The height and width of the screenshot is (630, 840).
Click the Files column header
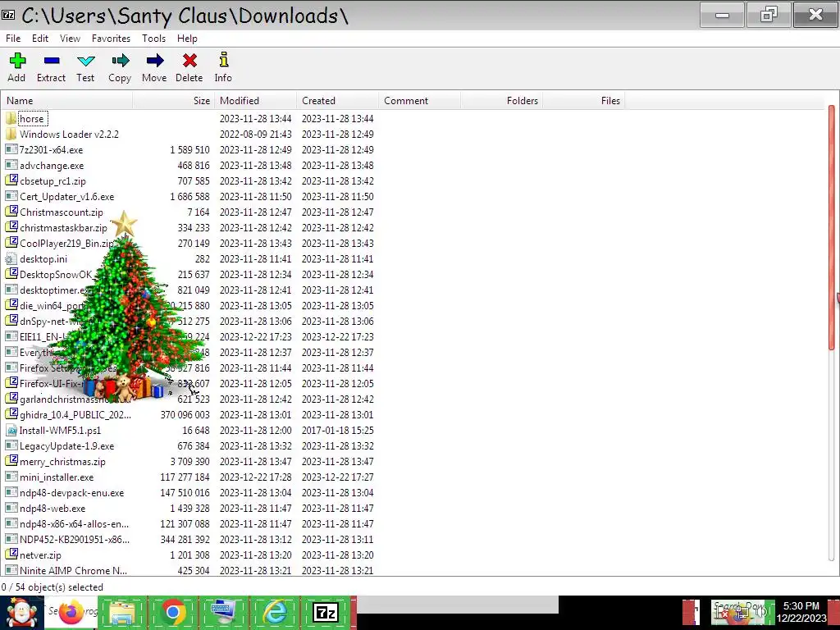tap(583, 101)
